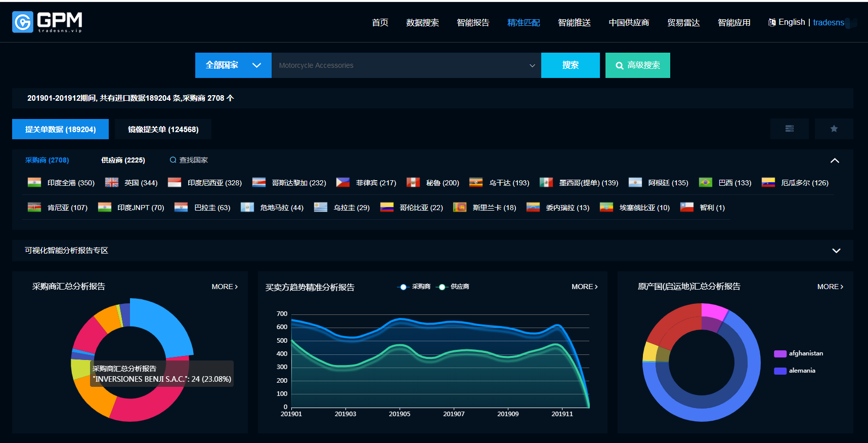Image resolution: width=868 pixels, height=443 pixels.
Task: Select the Sri Lanka flag 斯里兰卡 (18)
Action: [x=460, y=207]
